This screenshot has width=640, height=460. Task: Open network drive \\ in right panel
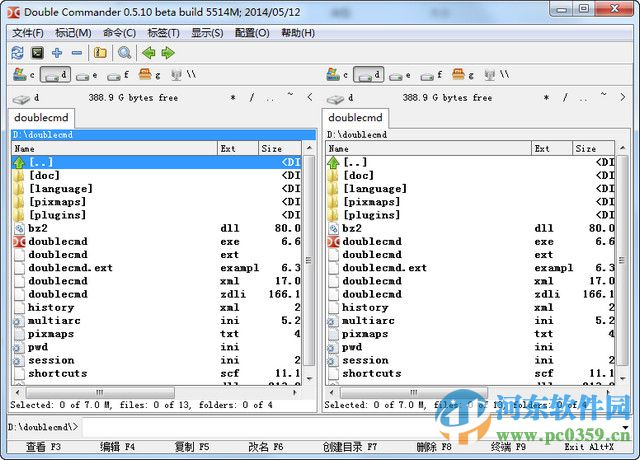[x=497, y=75]
